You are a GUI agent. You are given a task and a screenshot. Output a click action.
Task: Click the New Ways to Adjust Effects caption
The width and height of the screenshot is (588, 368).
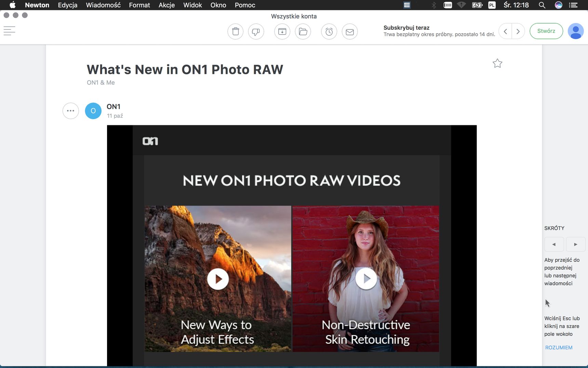(x=217, y=332)
